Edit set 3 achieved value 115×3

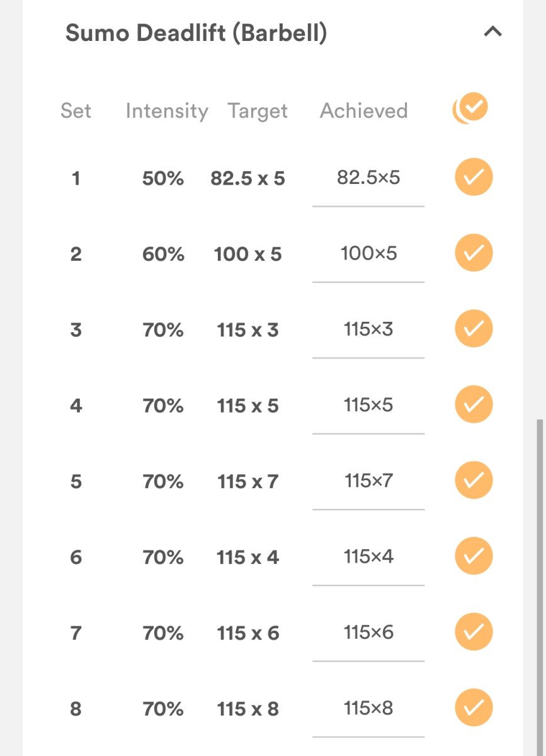pos(368,329)
